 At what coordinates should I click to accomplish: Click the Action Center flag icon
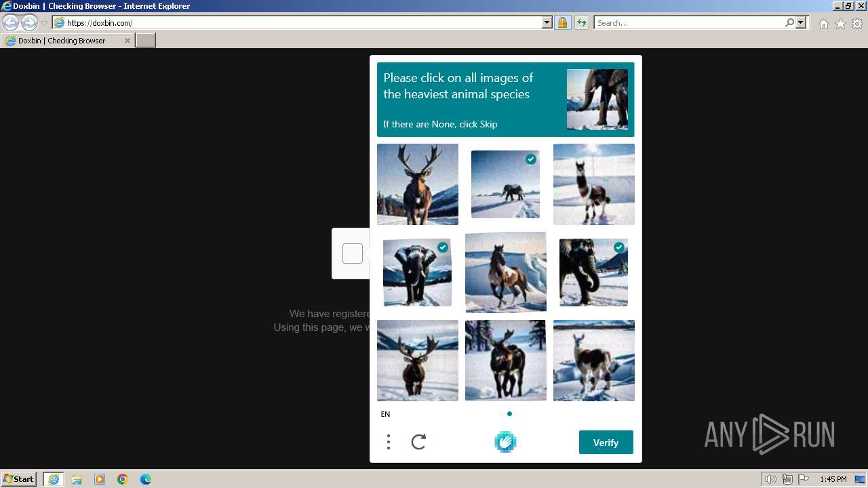[804, 479]
